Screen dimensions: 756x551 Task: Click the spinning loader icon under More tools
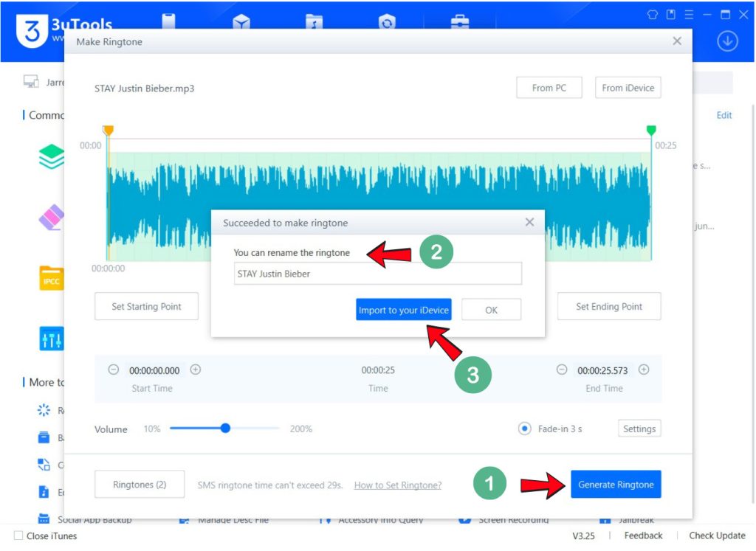(44, 410)
